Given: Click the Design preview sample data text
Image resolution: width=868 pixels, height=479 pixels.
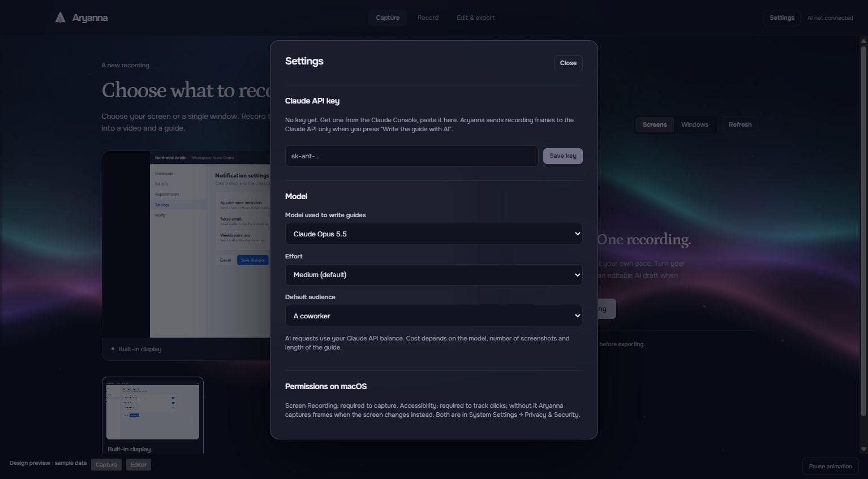Looking at the screenshot, I should (x=48, y=463).
